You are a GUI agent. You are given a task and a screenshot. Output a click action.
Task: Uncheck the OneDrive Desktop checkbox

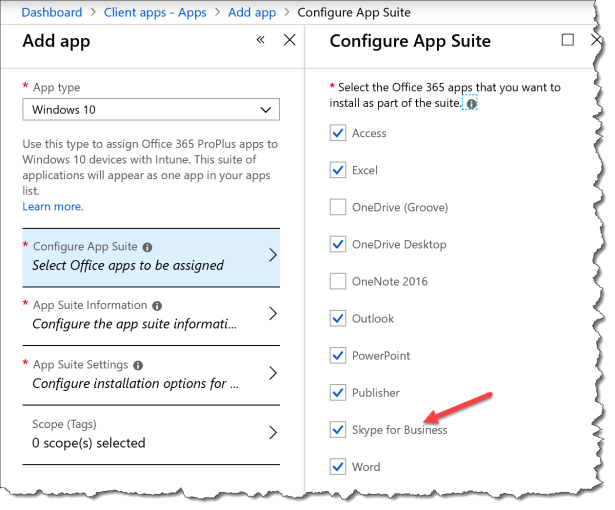338,244
